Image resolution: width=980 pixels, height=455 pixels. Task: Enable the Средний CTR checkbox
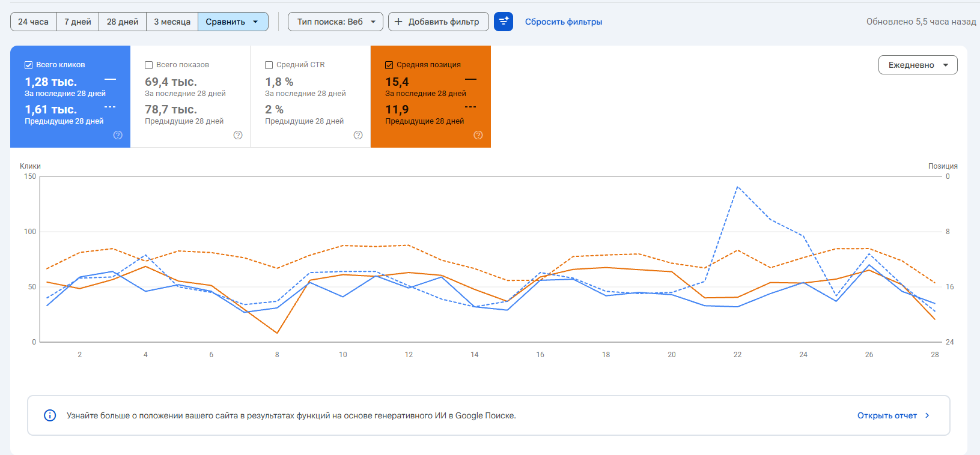[269, 65]
